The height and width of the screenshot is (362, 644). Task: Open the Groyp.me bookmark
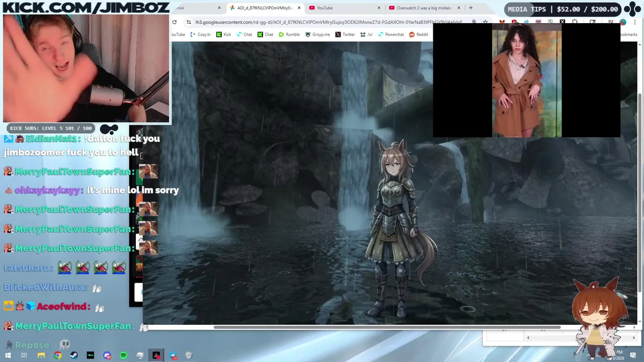(x=317, y=35)
